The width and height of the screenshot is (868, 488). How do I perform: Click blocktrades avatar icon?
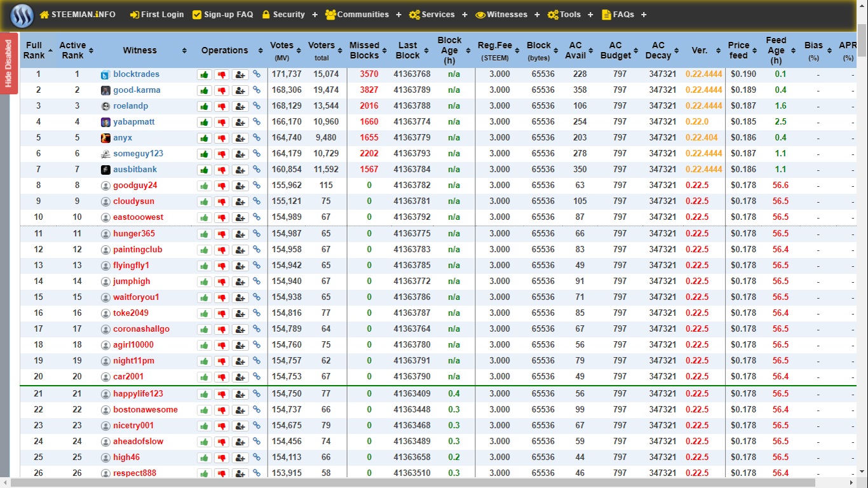(x=105, y=75)
